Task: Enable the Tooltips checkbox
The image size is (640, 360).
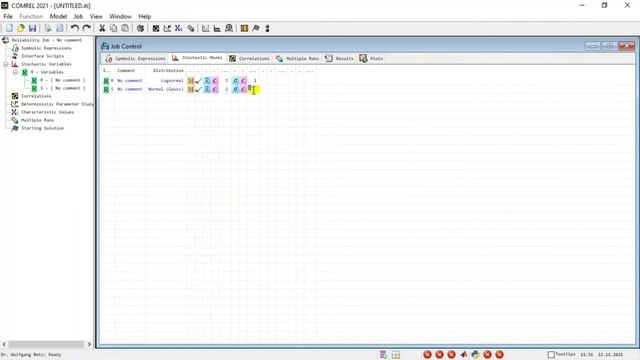Action: point(551,354)
